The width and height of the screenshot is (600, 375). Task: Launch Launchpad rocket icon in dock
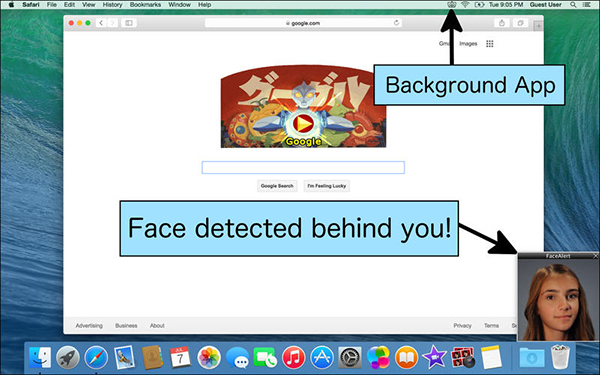[68, 357]
